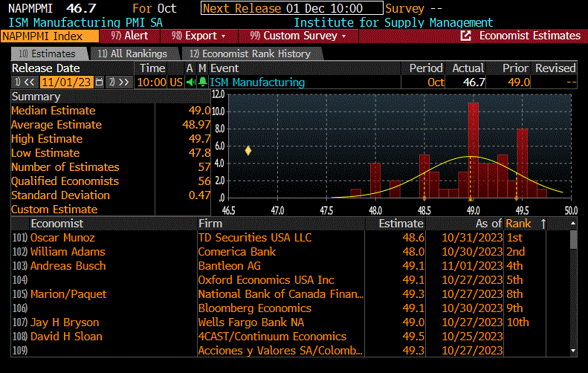Switch to the Estimates tab
This screenshot has height=373, width=588.
(x=48, y=54)
